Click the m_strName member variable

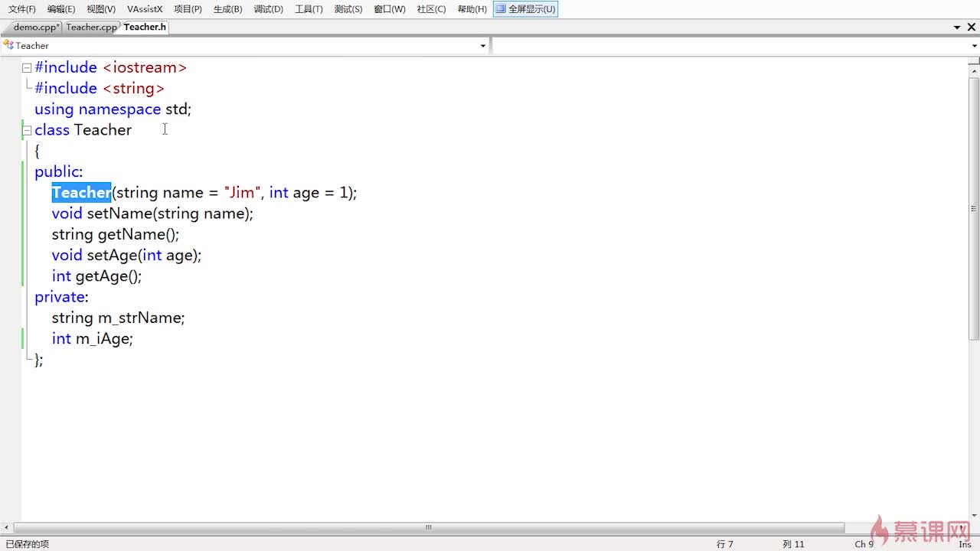[141, 318]
